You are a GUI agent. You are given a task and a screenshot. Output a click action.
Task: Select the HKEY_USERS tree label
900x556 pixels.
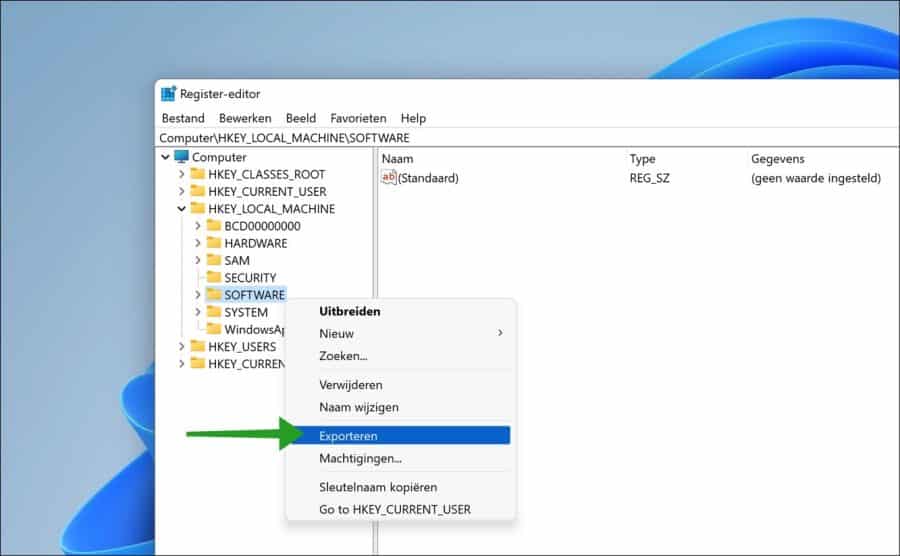(x=242, y=347)
